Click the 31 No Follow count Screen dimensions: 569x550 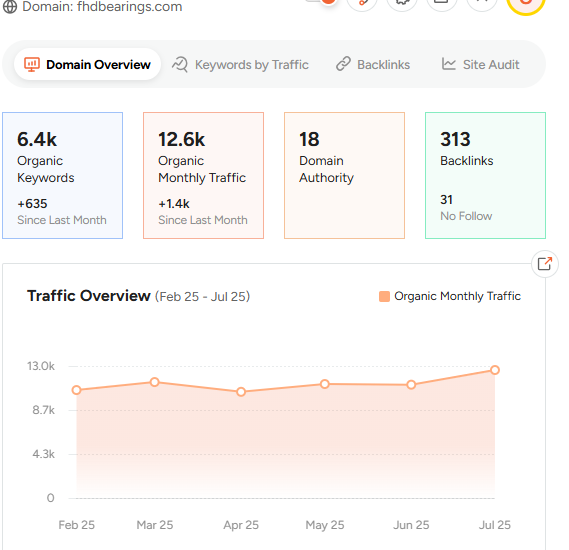coord(446,200)
